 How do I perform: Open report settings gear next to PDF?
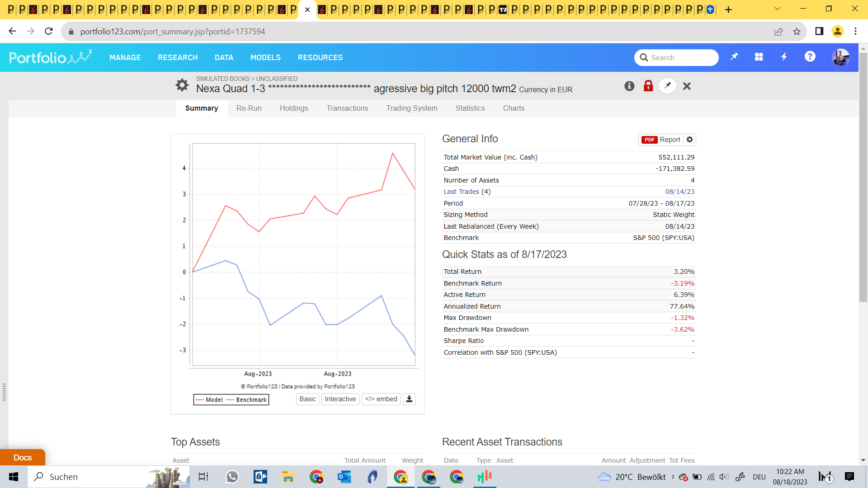[x=689, y=140]
